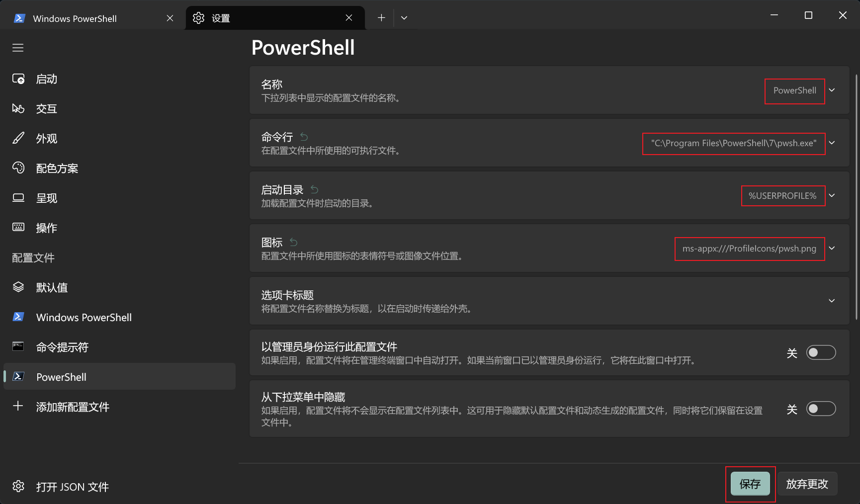The image size is (860, 504).
Task: Click the 命令提示符 profile icon
Action: click(x=18, y=346)
